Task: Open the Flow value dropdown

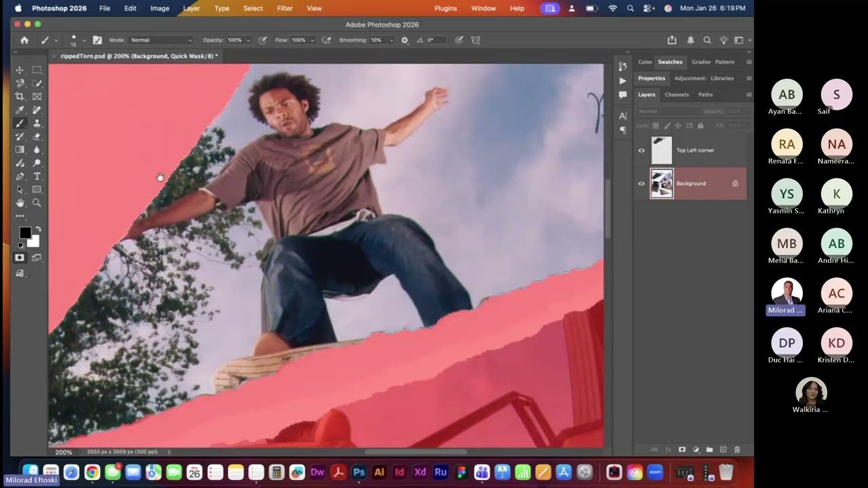Action: point(312,40)
